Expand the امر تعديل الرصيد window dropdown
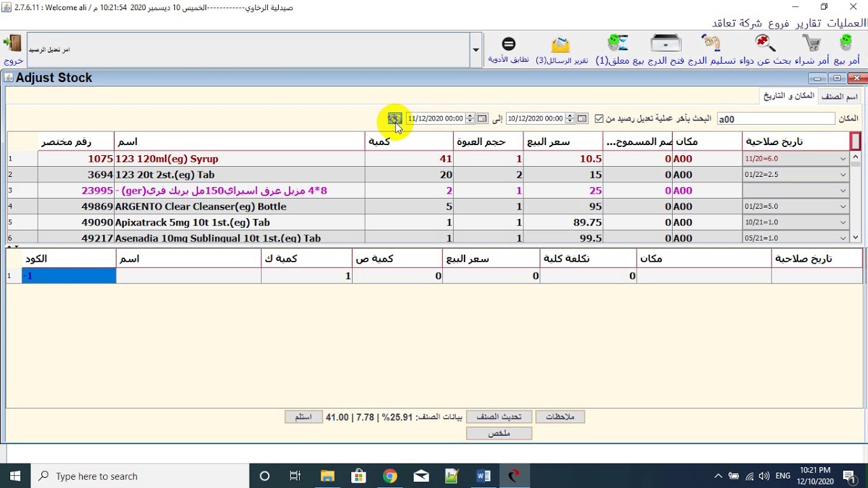 click(475, 49)
